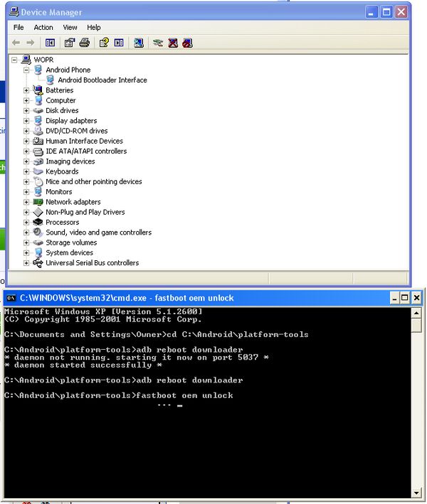Select the Display adapters label

tap(71, 121)
